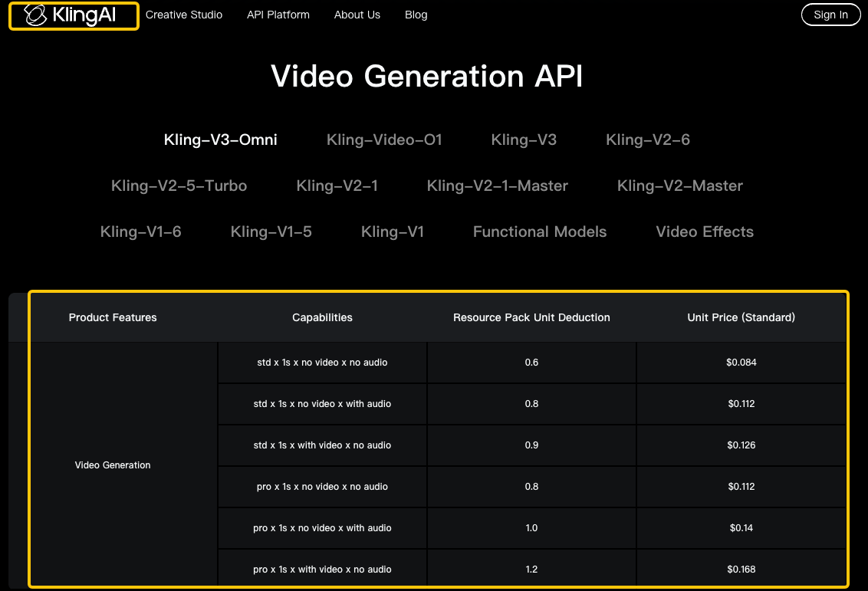The width and height of the screenshot is (868, 591).
Task: Click the 0.9 deduction value
Action: point(531,445)
